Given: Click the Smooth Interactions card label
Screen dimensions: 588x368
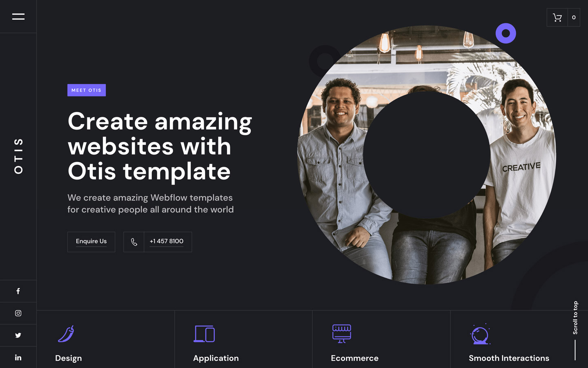Looking at the screenshot, I should coord(509,358).
